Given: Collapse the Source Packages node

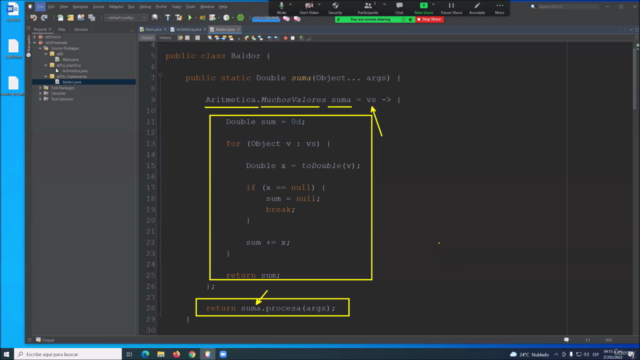Looking at the screenshot, I should [40, 48].
